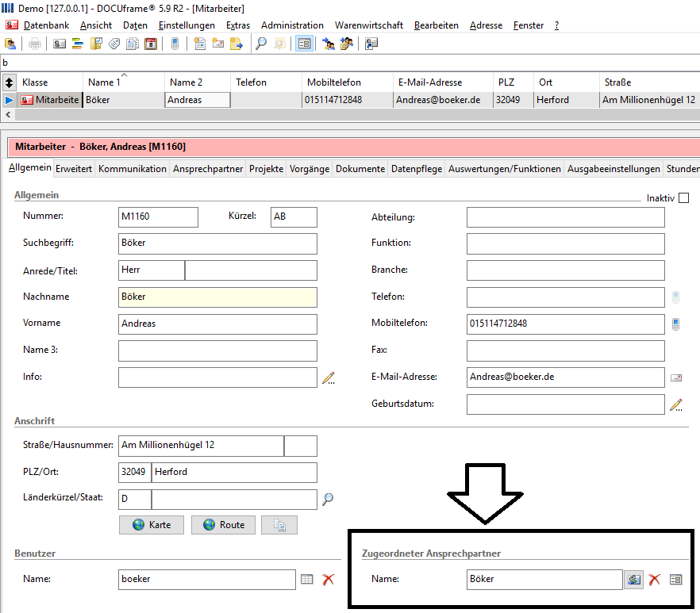Click the contact picker icon beside Ansprechpartner Name

tap(633, 580)
